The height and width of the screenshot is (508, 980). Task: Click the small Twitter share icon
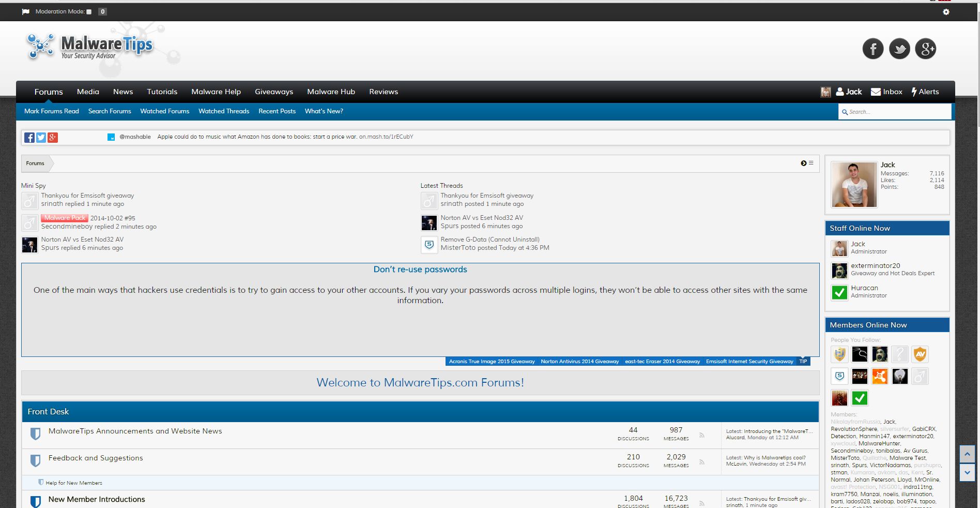tap(41, 137)
